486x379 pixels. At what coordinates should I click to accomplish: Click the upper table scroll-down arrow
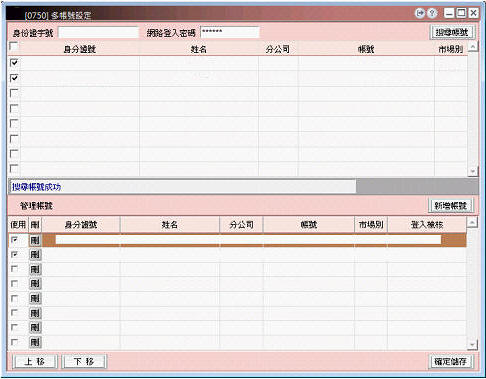click(x=473, y=171)
